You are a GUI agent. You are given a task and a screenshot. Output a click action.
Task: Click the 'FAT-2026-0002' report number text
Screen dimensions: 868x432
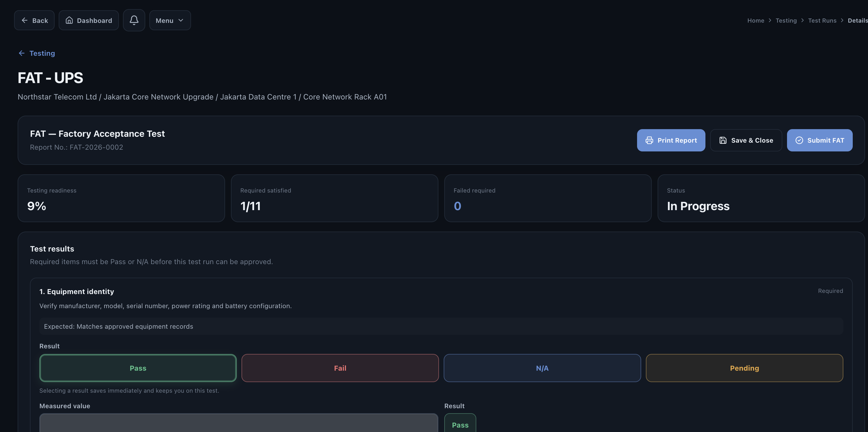96,147
